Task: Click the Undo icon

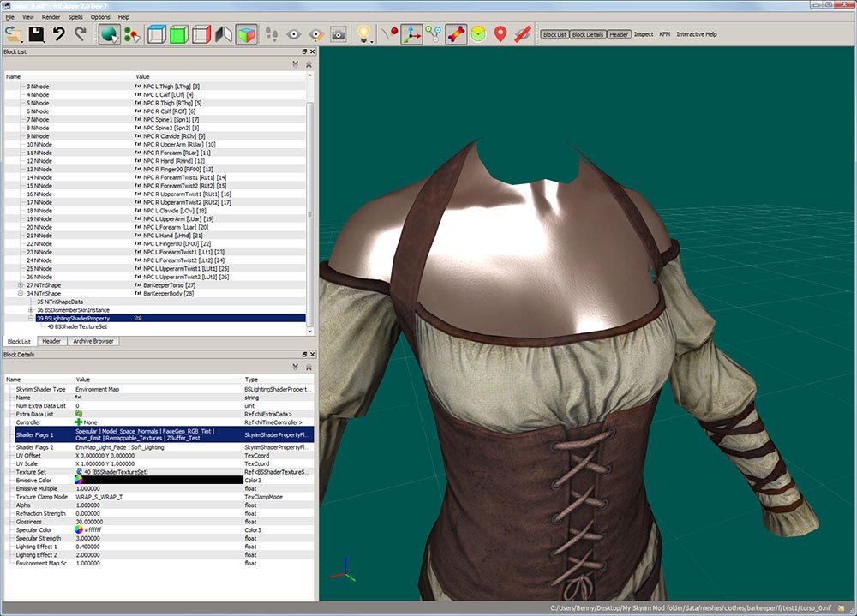Action: [58, 33]
